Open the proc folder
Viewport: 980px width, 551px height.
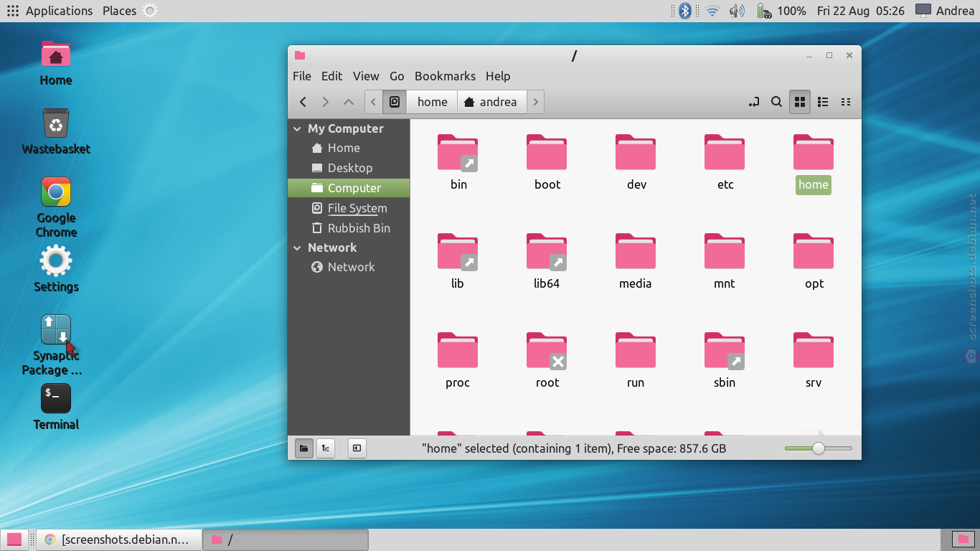point(458,352)
